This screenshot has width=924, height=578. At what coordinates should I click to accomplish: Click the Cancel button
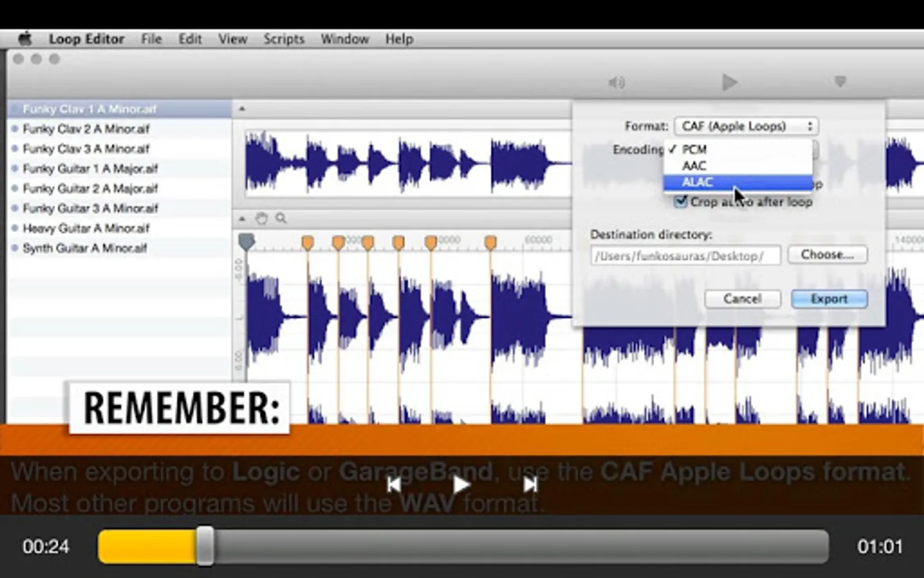click(x=742, y=299)
